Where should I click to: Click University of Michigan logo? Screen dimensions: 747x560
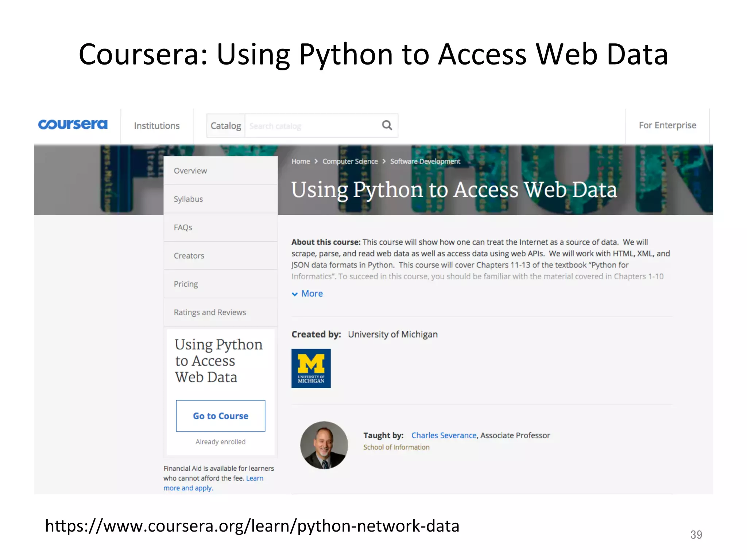[x=311, y=368]
